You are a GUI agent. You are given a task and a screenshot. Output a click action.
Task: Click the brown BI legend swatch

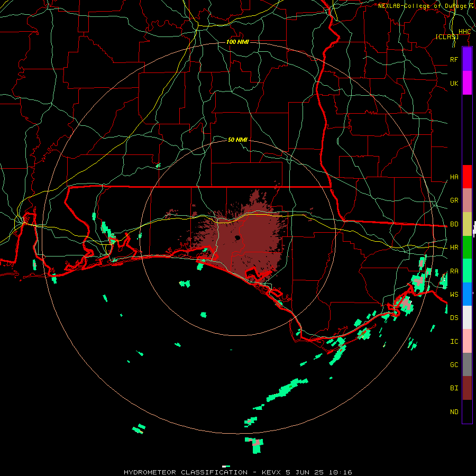[467, 388]
